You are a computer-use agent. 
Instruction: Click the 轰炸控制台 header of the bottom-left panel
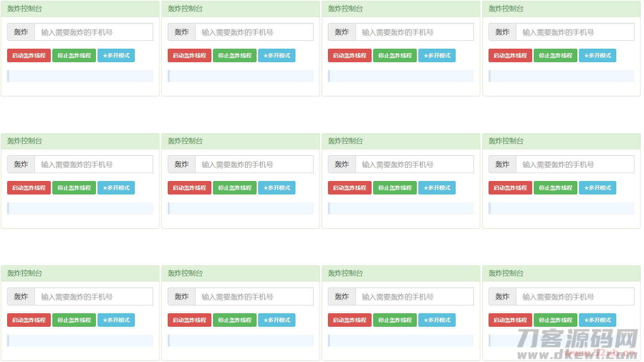[x=25, y=273]
